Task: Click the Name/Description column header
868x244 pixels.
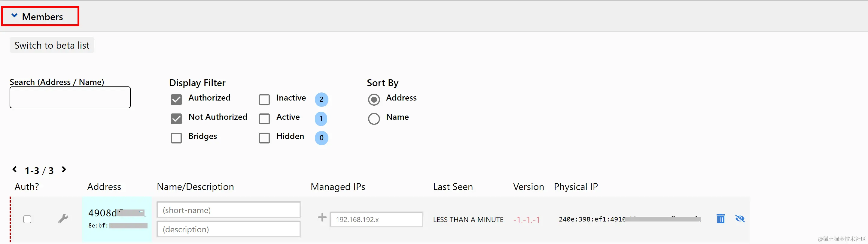Action: [195, 187]
